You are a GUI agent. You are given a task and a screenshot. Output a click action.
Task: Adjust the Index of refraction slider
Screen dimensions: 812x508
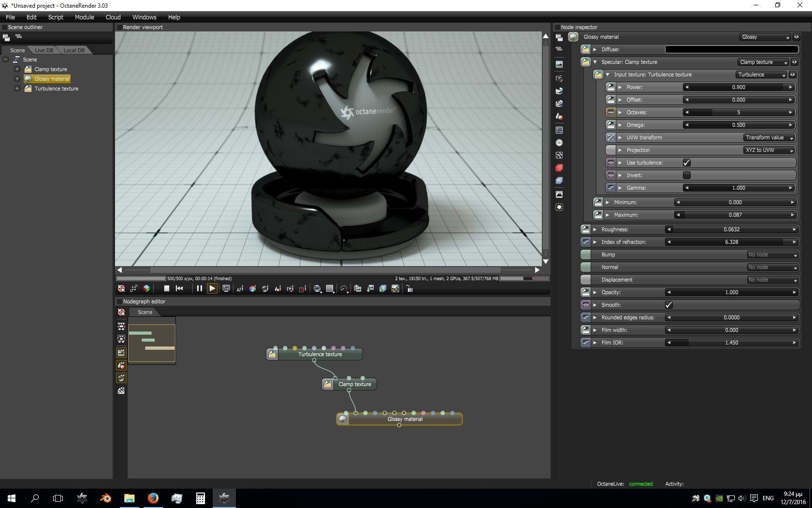[732, 242]
